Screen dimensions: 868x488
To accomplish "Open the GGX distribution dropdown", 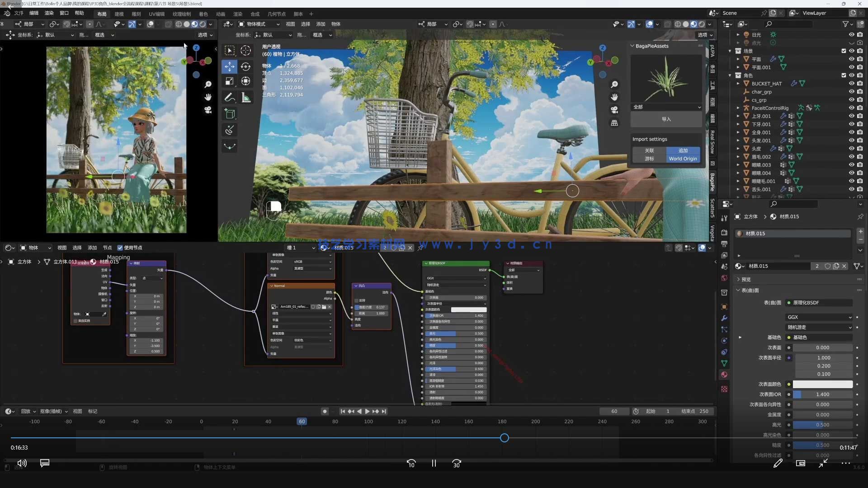I will click(819, 317).
